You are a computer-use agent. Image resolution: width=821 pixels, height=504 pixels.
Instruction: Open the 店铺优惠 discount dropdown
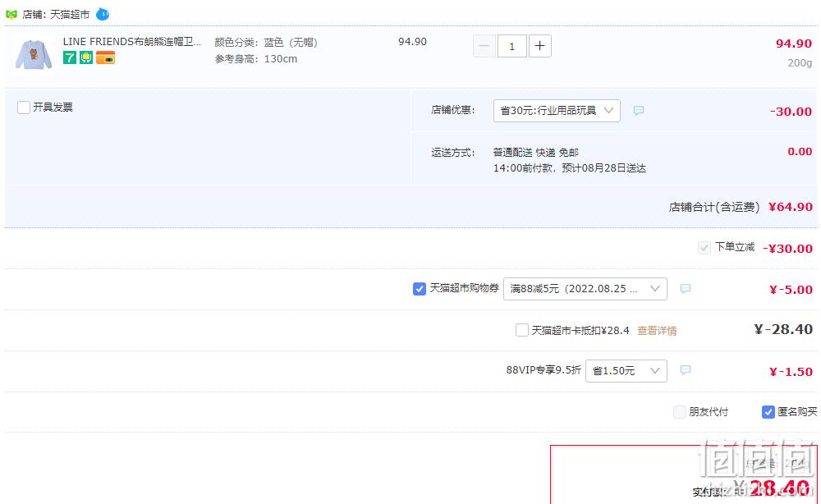click(557, 111)
